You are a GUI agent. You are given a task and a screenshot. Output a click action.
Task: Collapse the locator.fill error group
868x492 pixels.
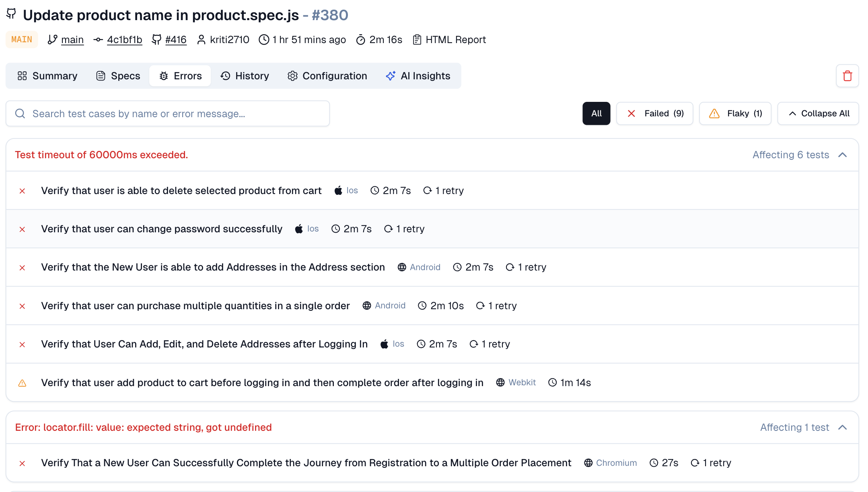(x=843, y=428)
